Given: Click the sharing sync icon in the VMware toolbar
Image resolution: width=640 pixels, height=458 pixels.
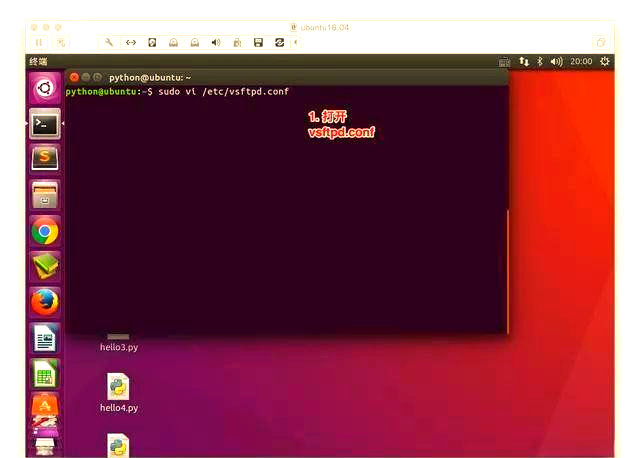Looking at the screenshot, I should coord(280,42).
